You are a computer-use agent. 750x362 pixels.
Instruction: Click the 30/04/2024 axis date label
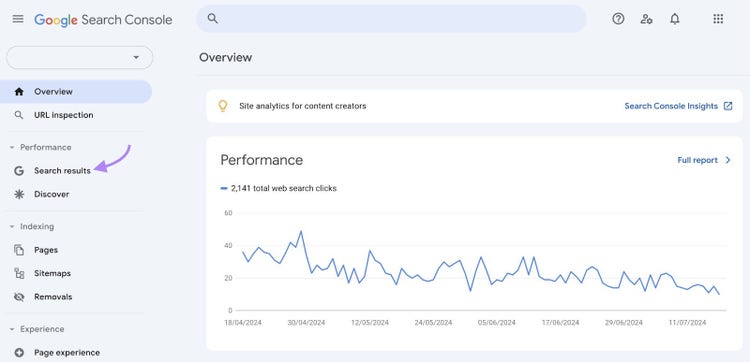pyautogui.click(x=306, y=323)
